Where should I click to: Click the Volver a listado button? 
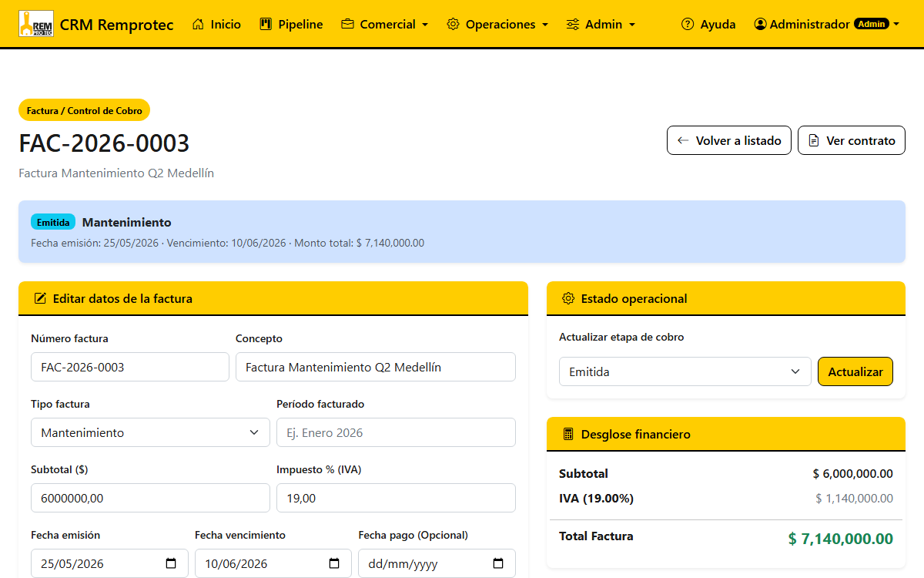pos(729,140)
